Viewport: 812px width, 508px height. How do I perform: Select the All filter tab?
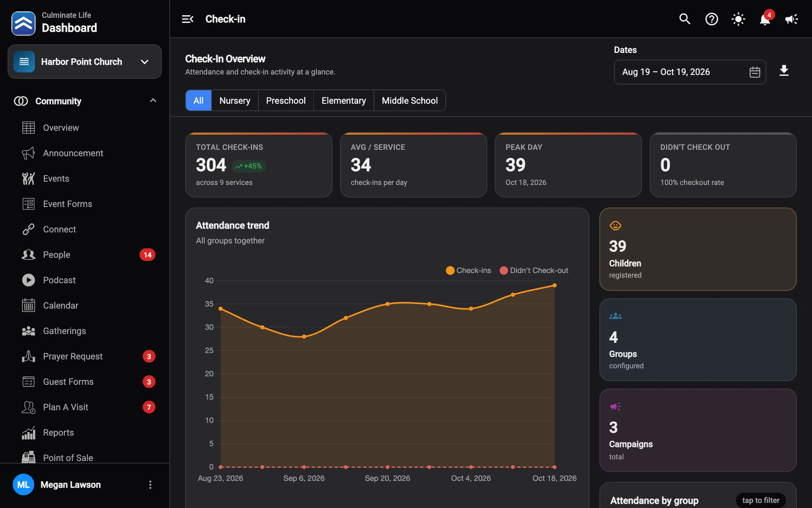[x=198, y=101]
